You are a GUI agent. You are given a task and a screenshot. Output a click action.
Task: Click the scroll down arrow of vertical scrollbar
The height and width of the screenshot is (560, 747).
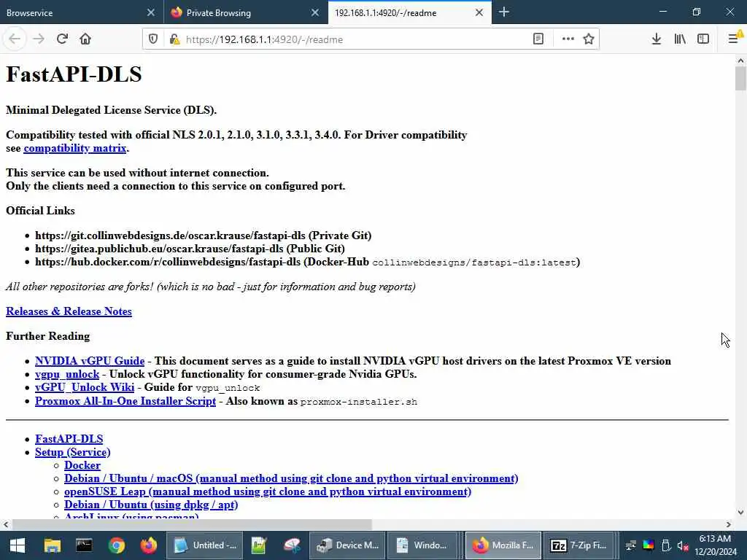740,513
